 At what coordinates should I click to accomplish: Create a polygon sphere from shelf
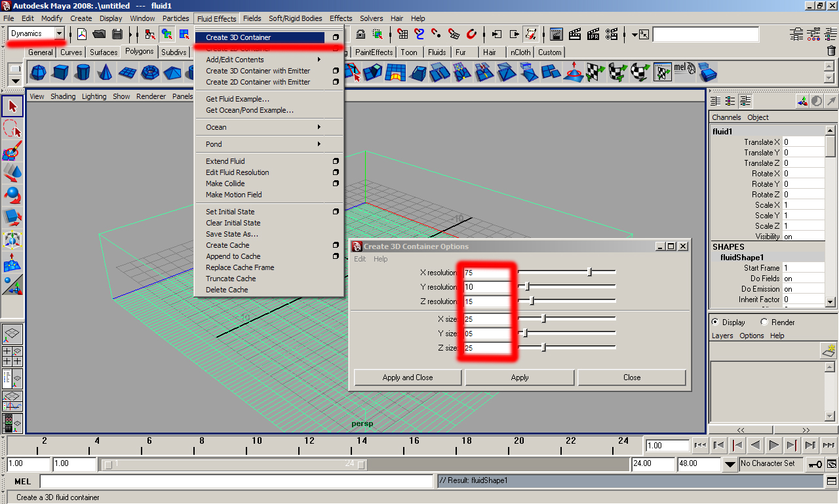point(39,72)
